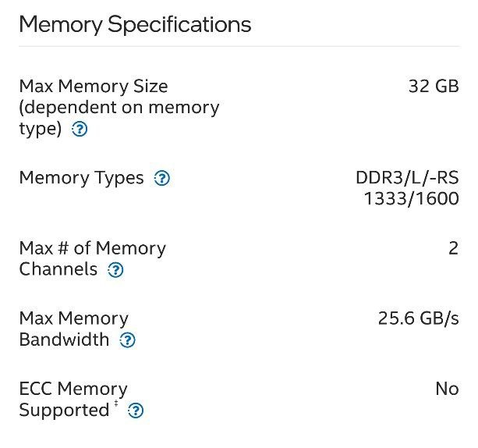478x448 pixels.
Task: Click the ECC value No
Action: click(447, 389)
